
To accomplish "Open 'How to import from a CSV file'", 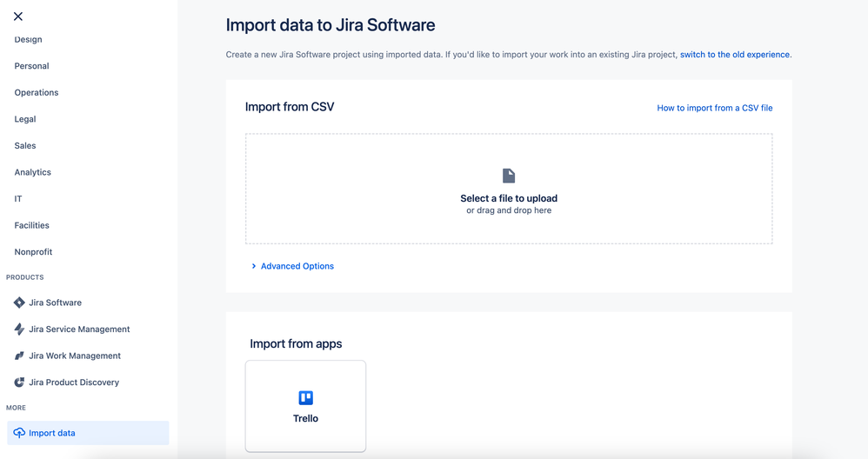I will point(715,108).
